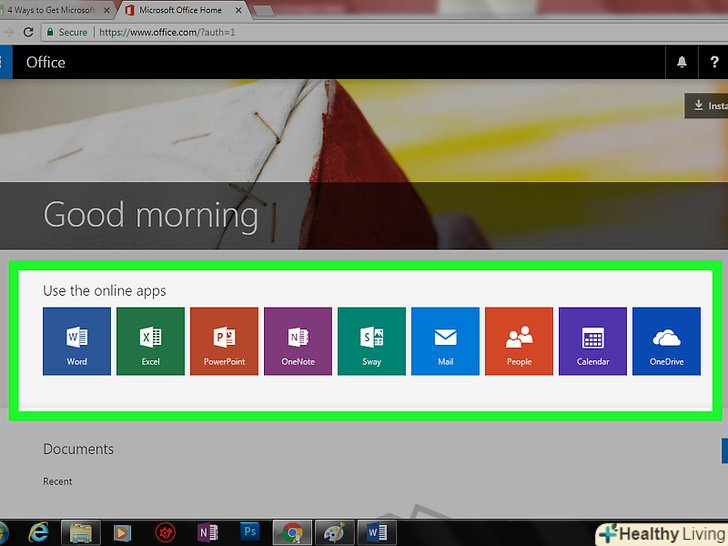Click the Office header title

click(46, 62)
